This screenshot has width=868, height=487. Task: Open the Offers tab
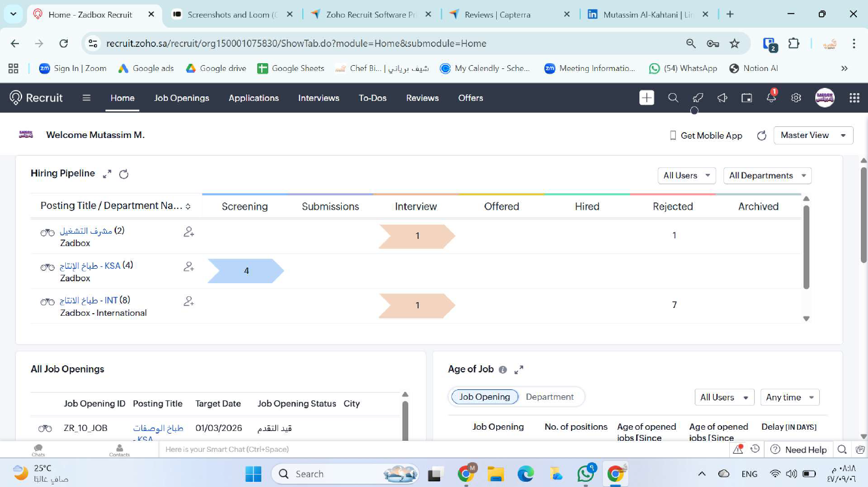click(x=470, y=98)
